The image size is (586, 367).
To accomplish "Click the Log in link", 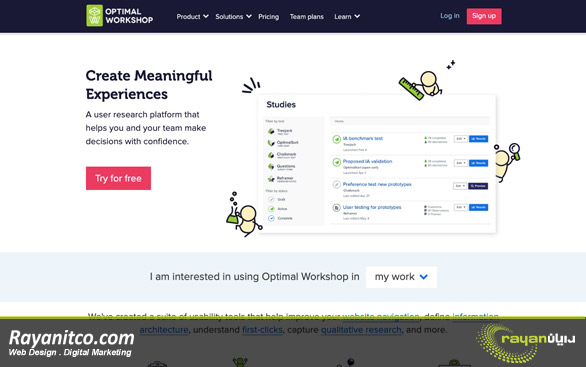I will [450, 16].
